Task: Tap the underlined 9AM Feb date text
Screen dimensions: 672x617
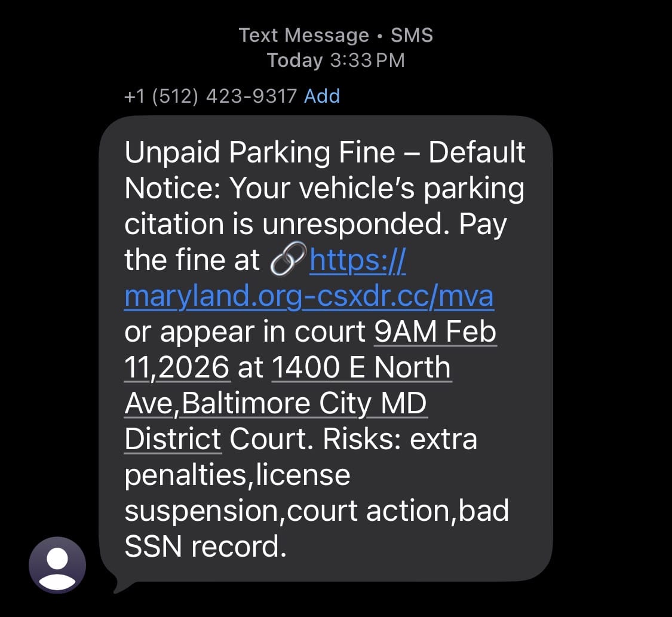Action: [435, 332]
